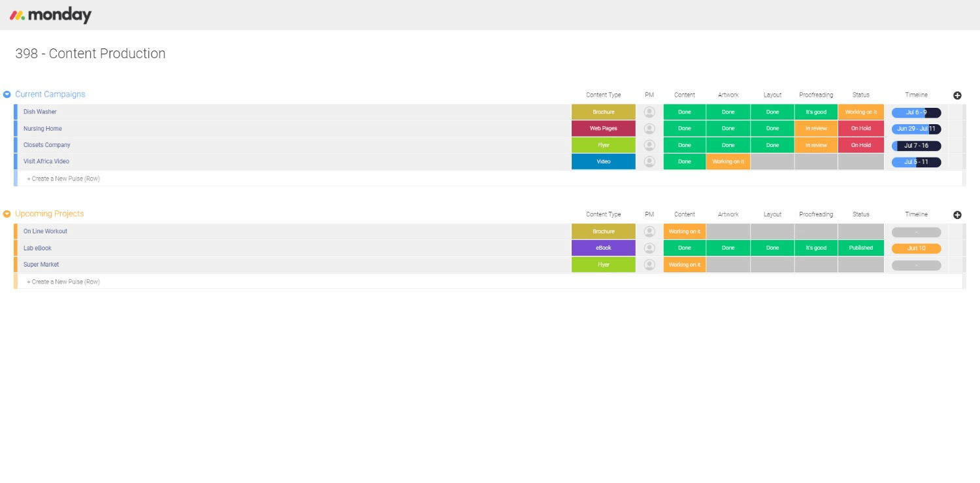
Task: Select empty Artwork cell for On Line Workout
Action: pos(728,231)
